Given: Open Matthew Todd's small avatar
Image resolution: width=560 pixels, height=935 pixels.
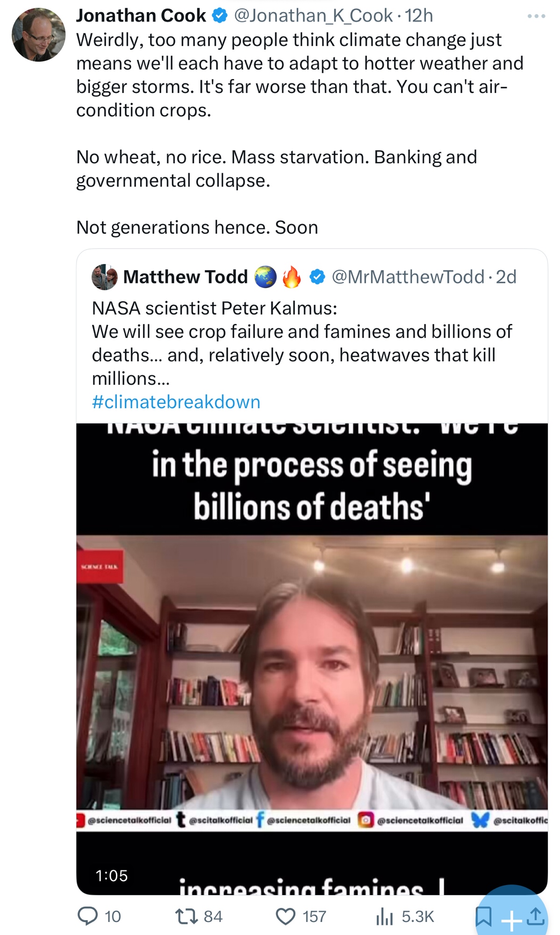Looking at the screenshot, I should (104, 277).
